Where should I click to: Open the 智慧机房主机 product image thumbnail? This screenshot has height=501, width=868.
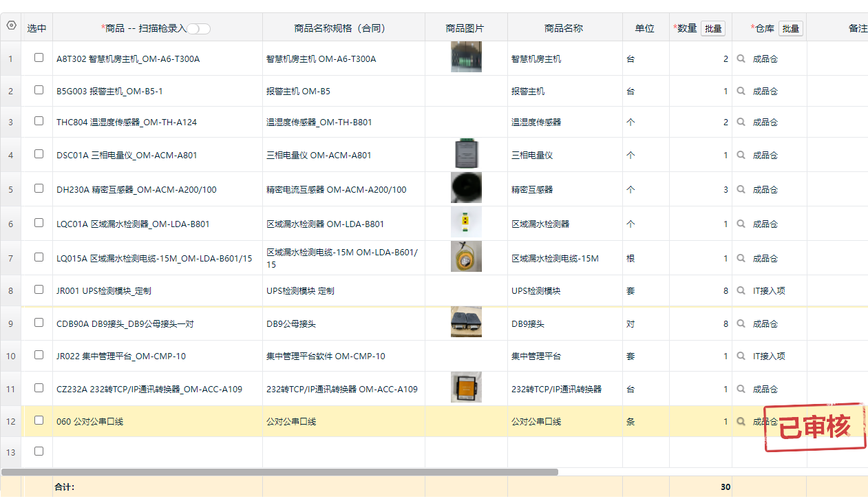point(466,57)
